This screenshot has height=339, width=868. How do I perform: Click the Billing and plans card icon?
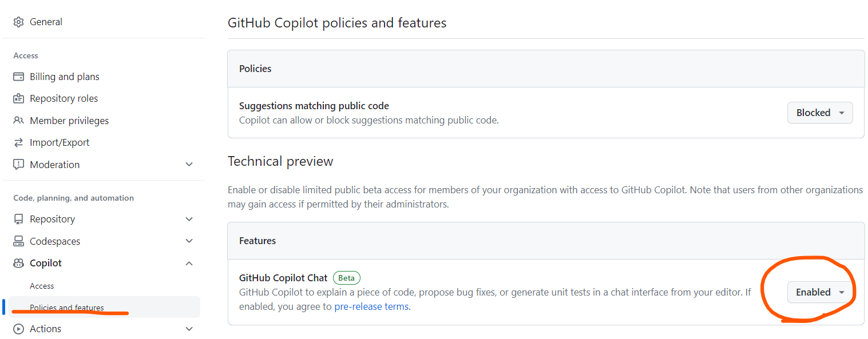[x=19, y=77]
